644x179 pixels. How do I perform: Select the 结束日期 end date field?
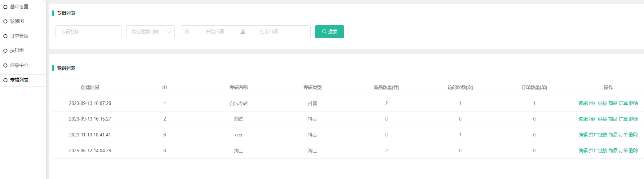pyautogui.click(x=269, y=32)
